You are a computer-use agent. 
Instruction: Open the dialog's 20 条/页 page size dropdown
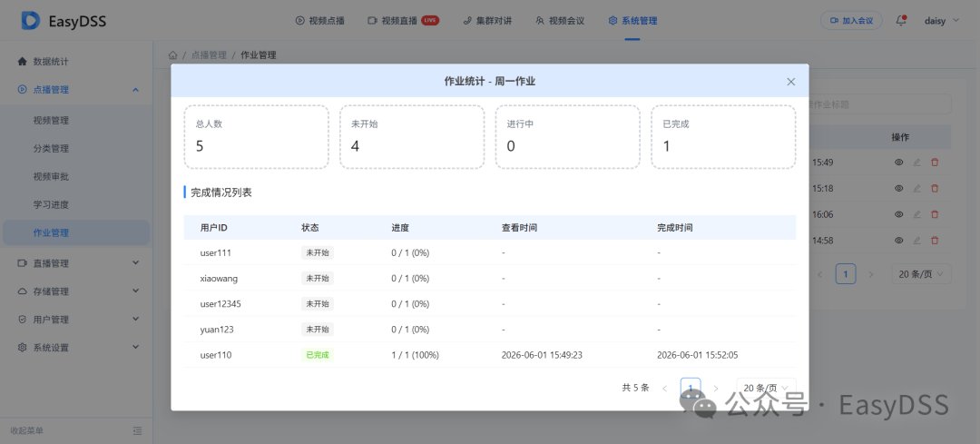point(766,388)
